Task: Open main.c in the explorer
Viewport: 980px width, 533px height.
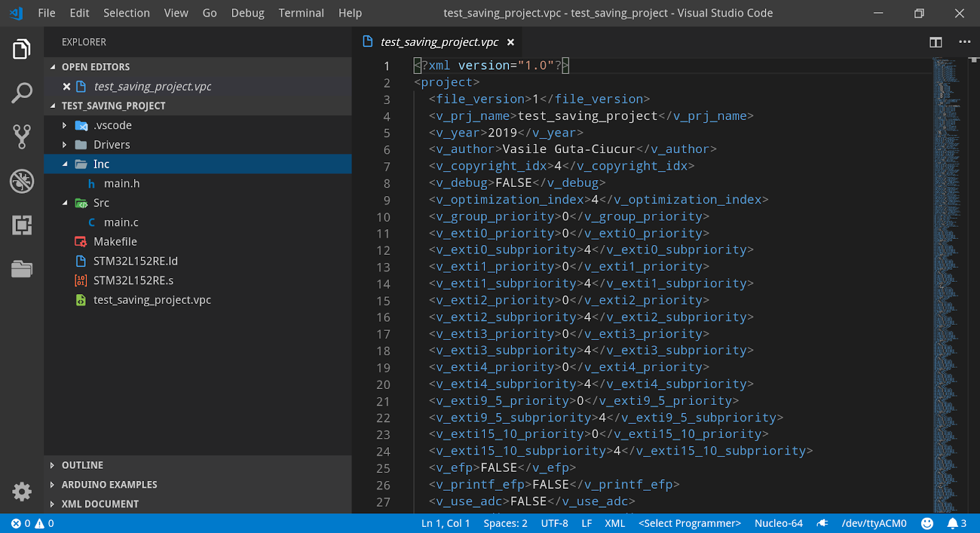Action: (x=121, y=222)
